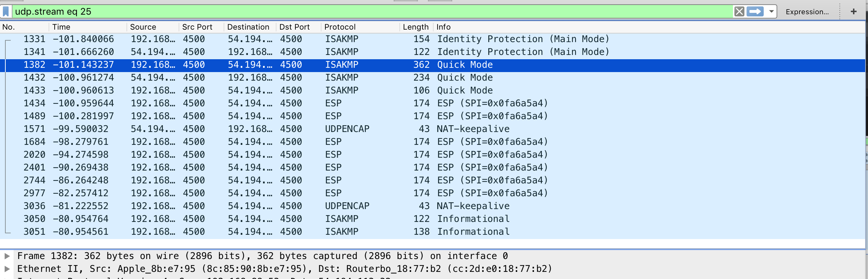Select packet 3050 Informational row
The width and height of the screenshot is (868, 279).
pos(432,219)
